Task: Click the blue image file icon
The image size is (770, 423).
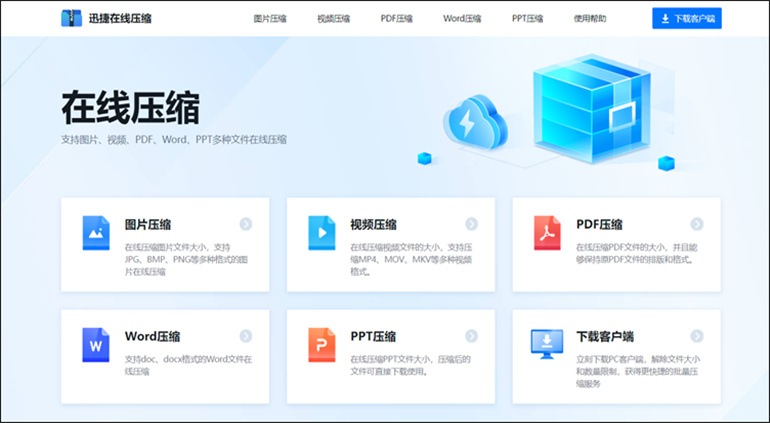Action: 96,233
